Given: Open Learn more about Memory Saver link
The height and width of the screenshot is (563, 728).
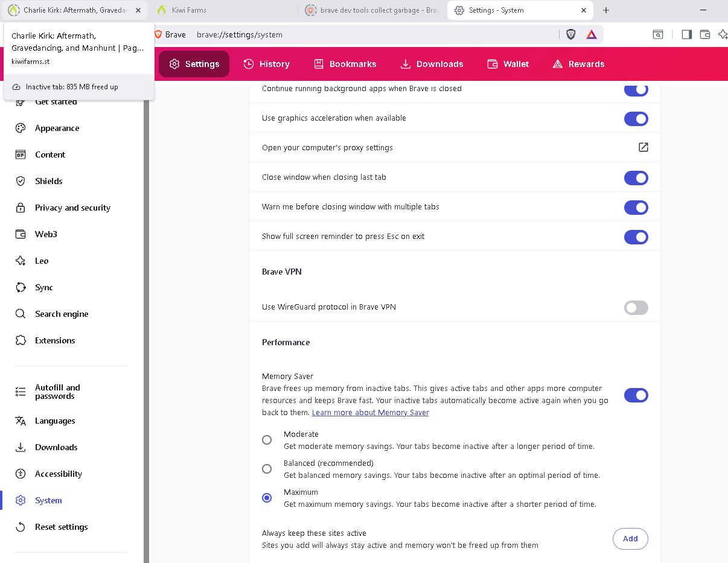Looking at the screenshot, I should pyautogui.click(x=370, y=413).
